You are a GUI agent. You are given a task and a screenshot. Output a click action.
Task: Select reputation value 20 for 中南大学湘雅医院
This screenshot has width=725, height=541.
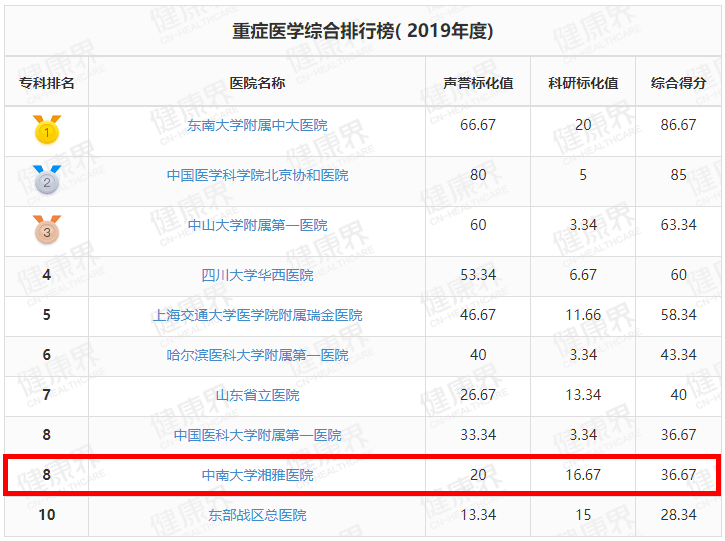(478, 475)
